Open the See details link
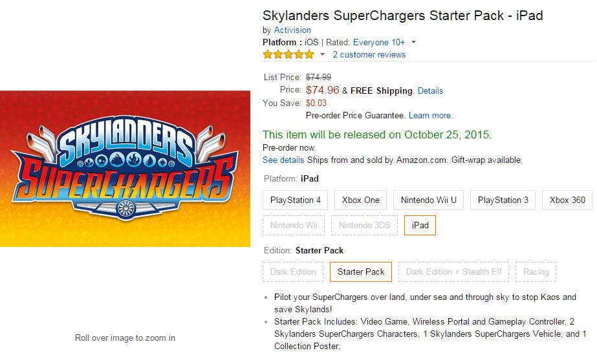Viewport: 597px width, 364px height. click(283, 160)
